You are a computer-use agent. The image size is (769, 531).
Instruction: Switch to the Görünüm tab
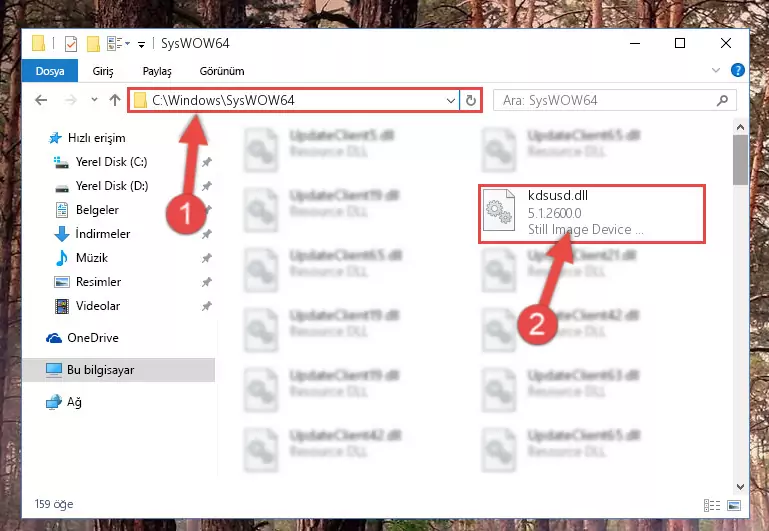coord(222,71)
